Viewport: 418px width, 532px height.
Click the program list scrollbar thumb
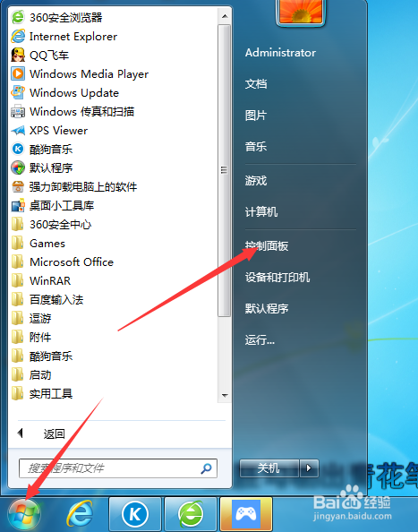point(224,170)
